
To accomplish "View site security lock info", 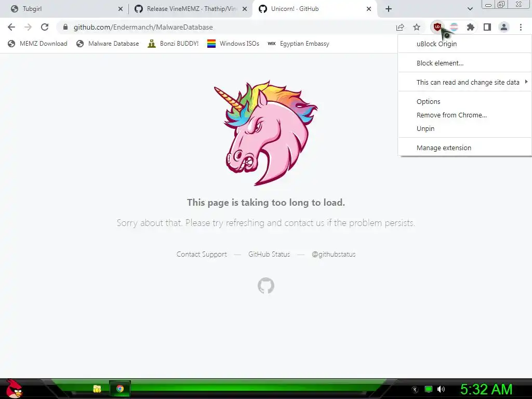I will click(x=65, y=27).
